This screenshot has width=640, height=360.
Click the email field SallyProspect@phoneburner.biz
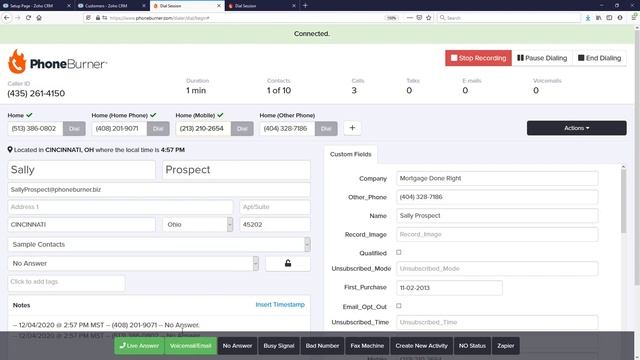click(x=159, y=190)
